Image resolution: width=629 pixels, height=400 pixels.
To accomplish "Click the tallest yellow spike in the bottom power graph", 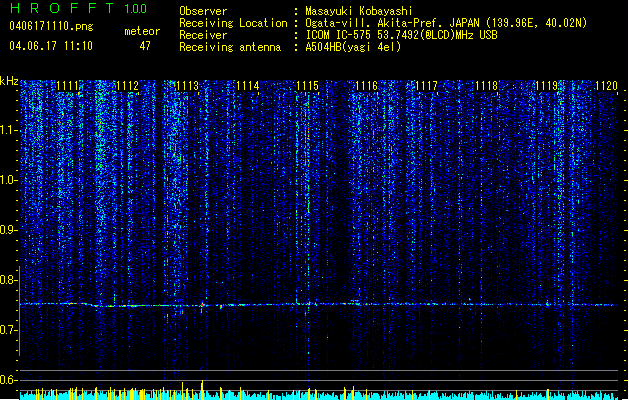I will 202,389.
